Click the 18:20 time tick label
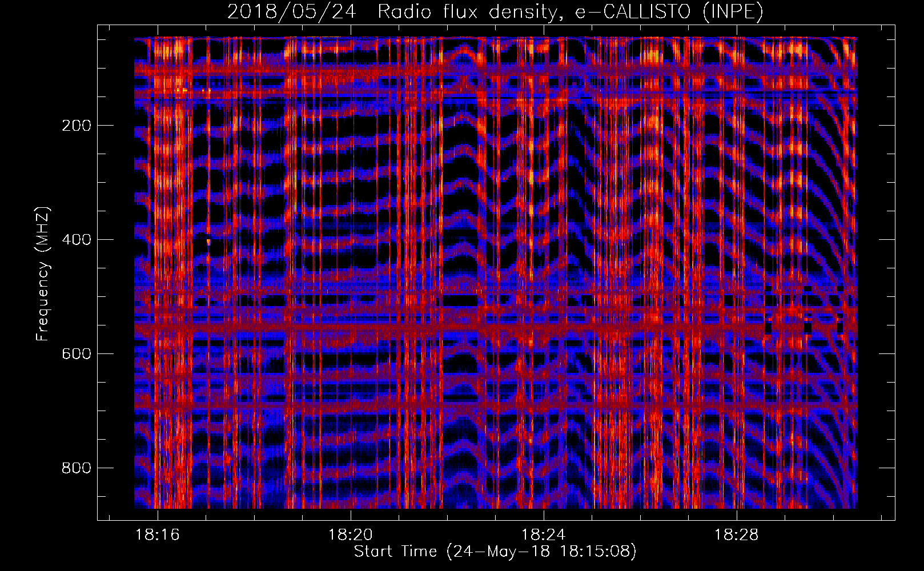The image size is (924, 571). (x=351, y=534)
